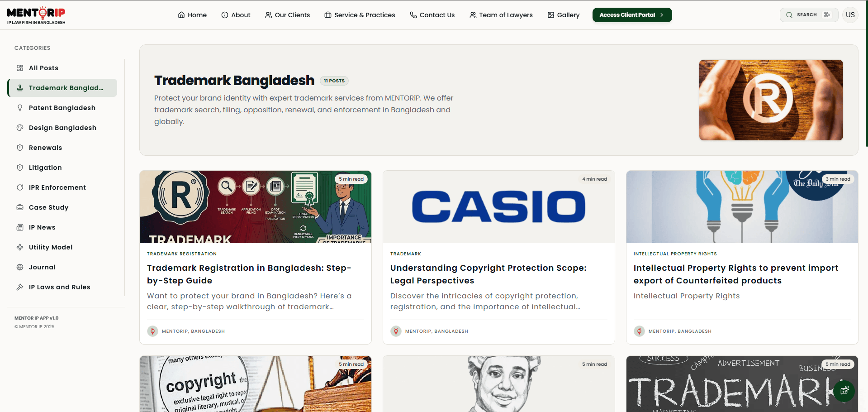
Task: Click the Design Bangladesh palette icon
Action: [20, 128]
